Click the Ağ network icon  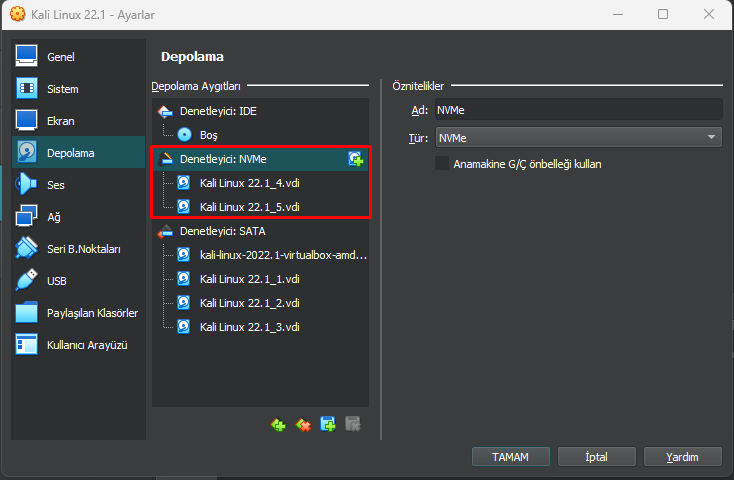27,216
